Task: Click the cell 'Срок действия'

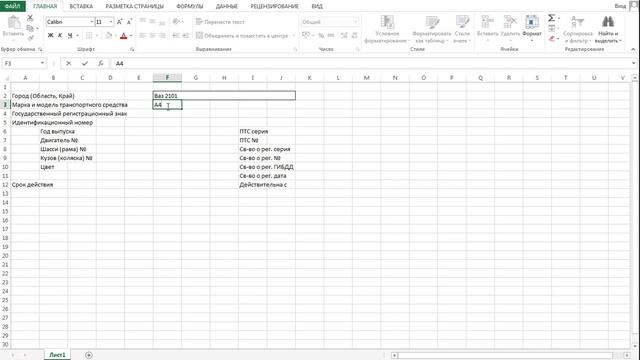Action: pyautogui.click(x=32, y=184)
